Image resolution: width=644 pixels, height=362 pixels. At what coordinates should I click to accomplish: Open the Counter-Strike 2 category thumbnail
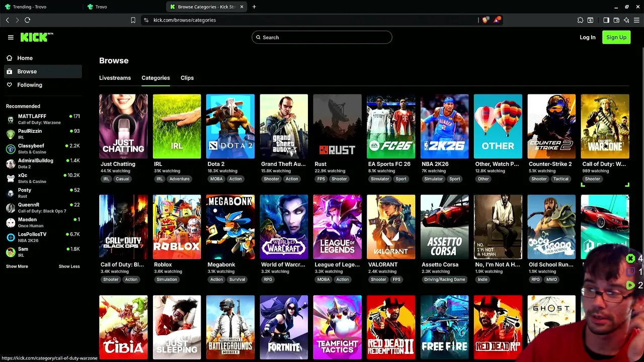pyautogui.click(x=551, y=126)
